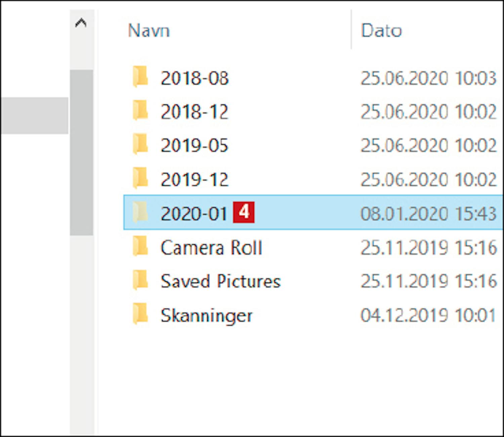504x437 pixels.
Task: Click the vertical scrollbar thumb
Action: (x=81, y=152)
